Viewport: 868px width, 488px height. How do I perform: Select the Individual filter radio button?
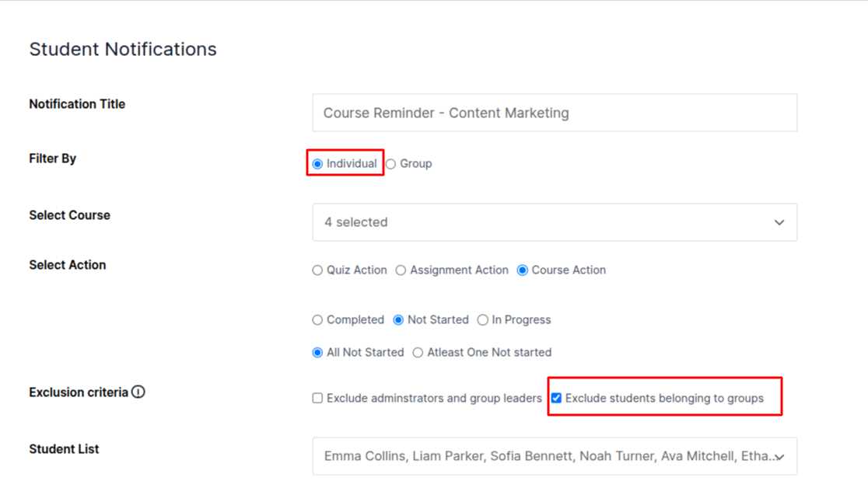coord(317,164)
